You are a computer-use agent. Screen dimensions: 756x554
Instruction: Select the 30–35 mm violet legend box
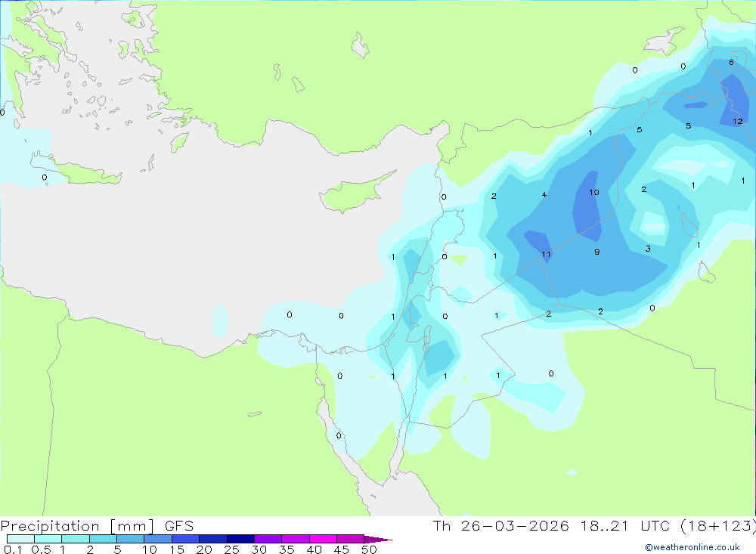[268, 539]
